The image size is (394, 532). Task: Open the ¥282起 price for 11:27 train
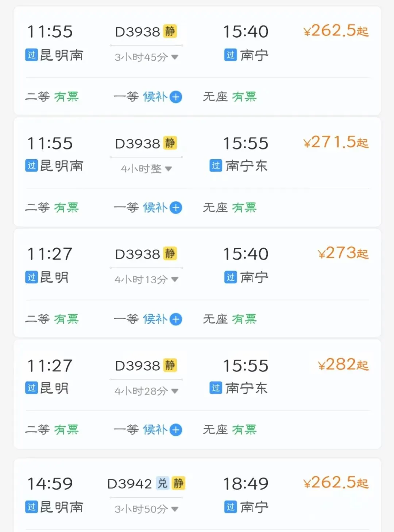point(343,365)
